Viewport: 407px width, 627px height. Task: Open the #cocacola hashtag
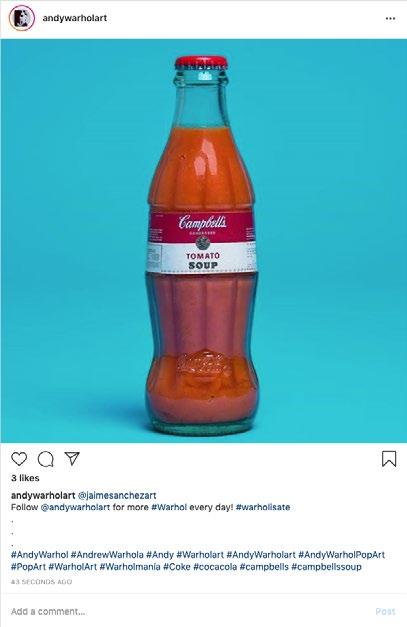[215, 567]
